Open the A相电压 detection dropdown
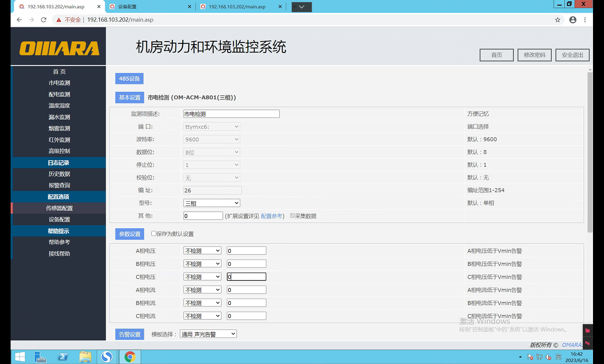 click(202, 251)
